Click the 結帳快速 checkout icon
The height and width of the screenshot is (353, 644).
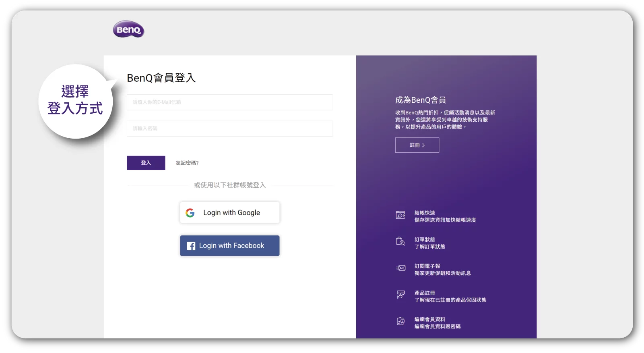tap(400, 215)
